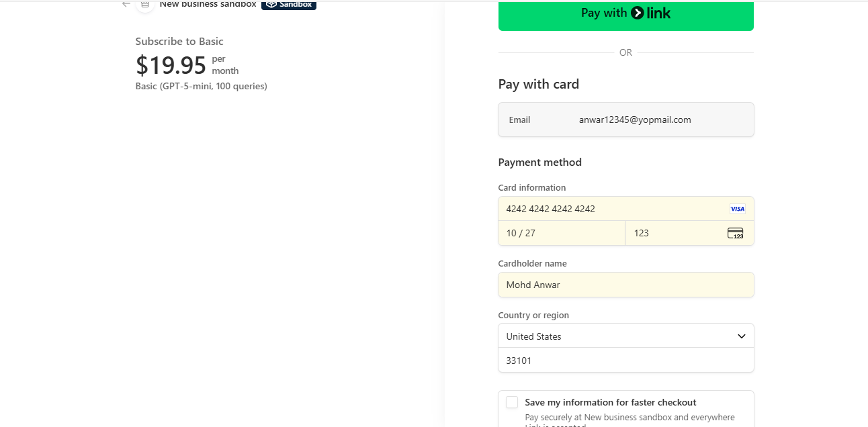Click the VISA card brand icon
Screen dimensions: 868x427
tap(737, 209)
